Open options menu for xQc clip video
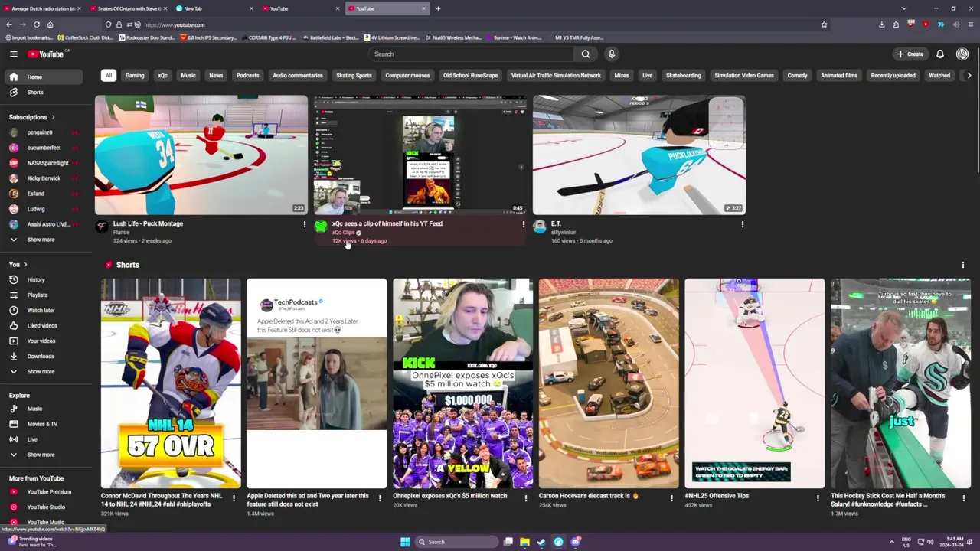980x551 pixels. pos(524,224)
